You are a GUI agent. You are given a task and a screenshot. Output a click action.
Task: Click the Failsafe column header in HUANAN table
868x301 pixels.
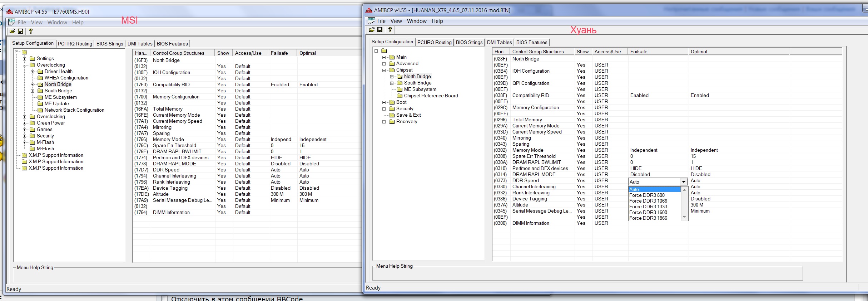pos(658,52)
